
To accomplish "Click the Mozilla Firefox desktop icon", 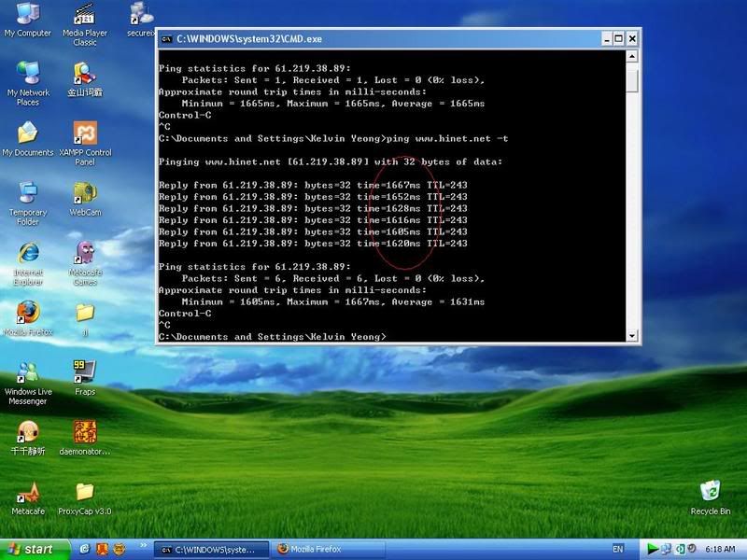I will pyautogui.click(x=27, y=313).
